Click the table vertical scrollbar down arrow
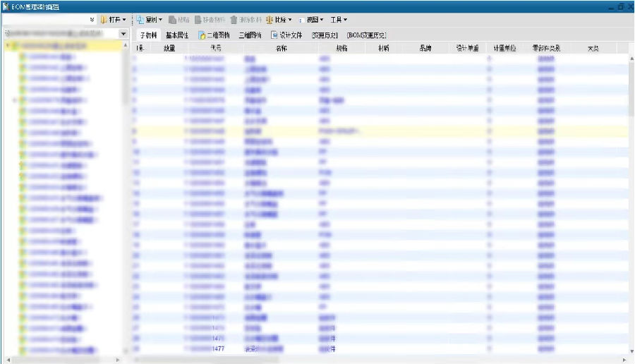Image resolution: width=635 pixels, height=364 pixels. click(631, 351)
